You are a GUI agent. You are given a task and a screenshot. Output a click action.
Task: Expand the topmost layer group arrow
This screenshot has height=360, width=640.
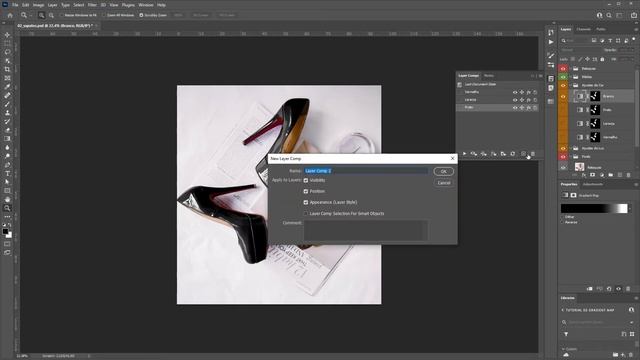[571, 69]
